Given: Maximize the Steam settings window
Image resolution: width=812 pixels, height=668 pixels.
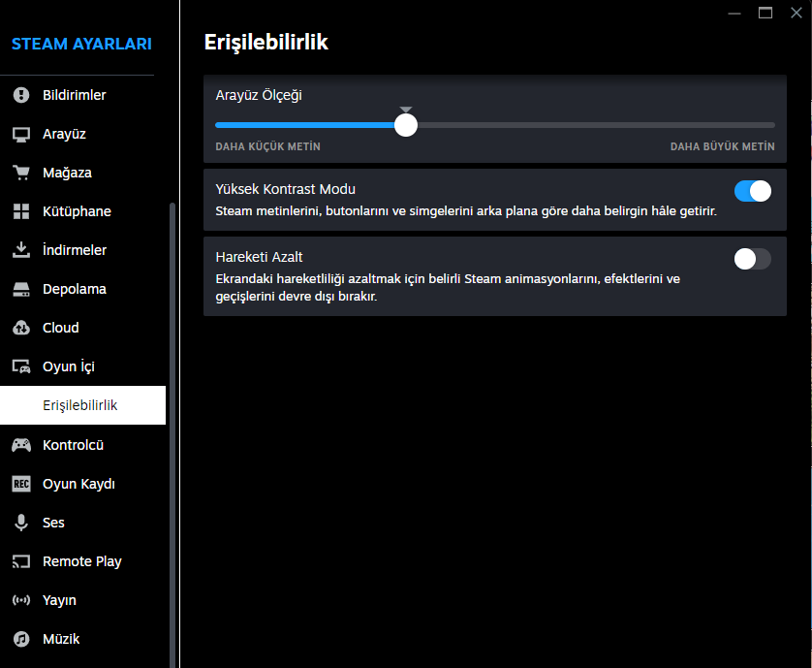Looking at the screenshot, I should click(765, 13).
